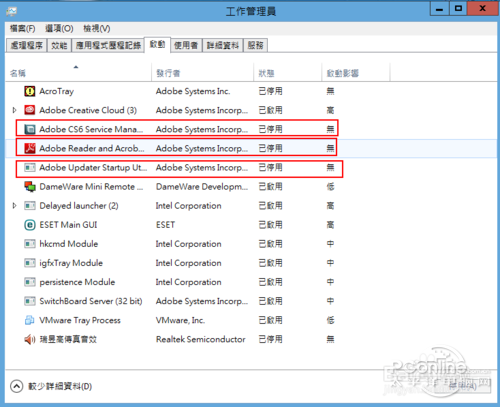Select the VMware Tray Process icon
500x407 pixels.
coord(30,320)
